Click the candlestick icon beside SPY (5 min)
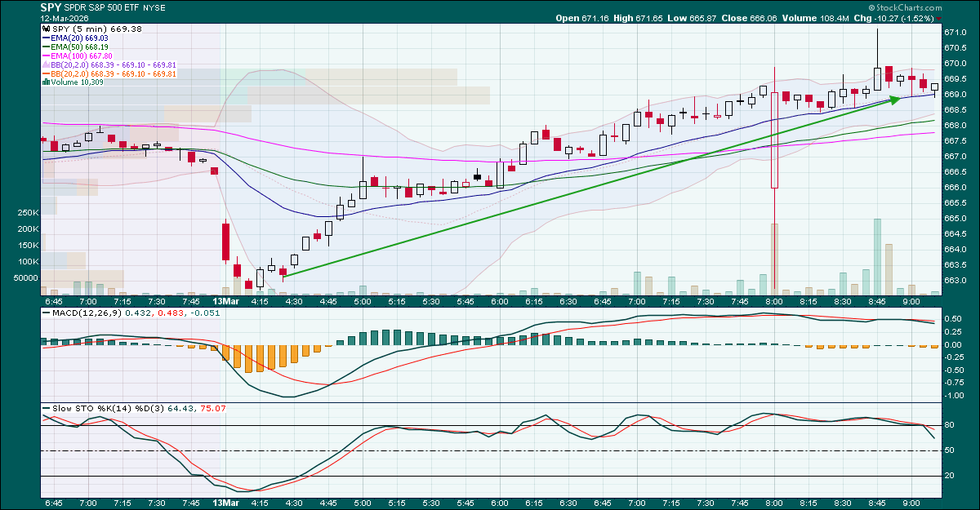 click(46, 29)
